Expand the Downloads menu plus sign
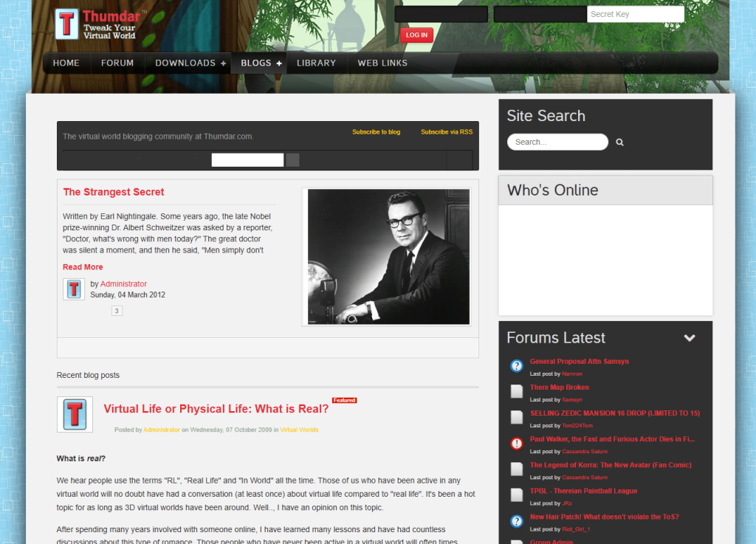The width and height of the screenshot is (756, 544). (223, 63)
